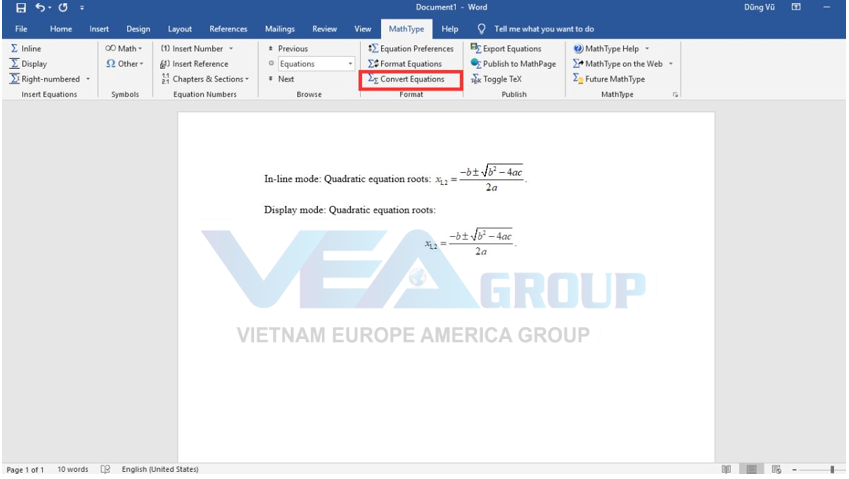Viewport: 849px width, 479px height.
Task: Open the Equations browse combo box
Action: click(x=315, y=64)
